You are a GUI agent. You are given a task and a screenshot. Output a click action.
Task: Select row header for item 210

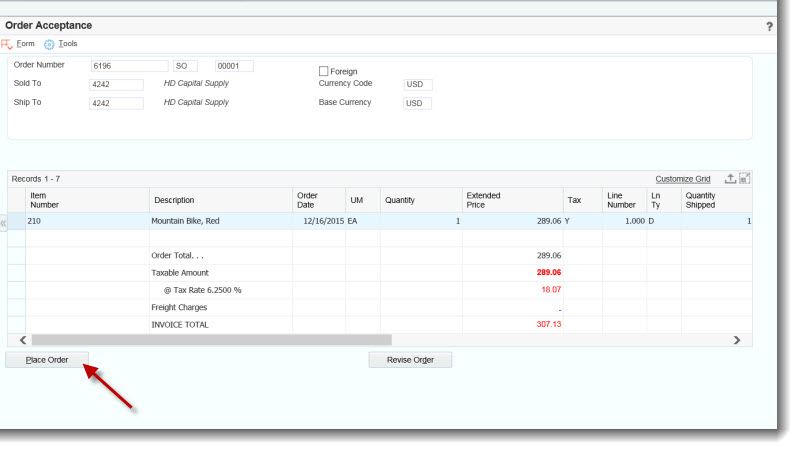16,221
